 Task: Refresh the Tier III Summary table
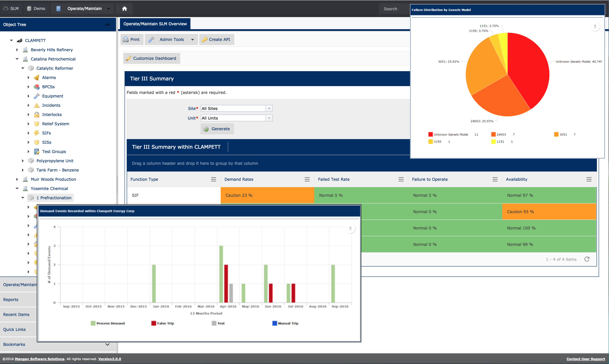587,259
